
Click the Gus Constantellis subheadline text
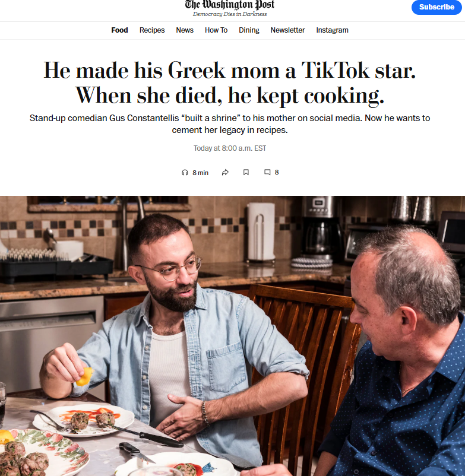(230, 124)
